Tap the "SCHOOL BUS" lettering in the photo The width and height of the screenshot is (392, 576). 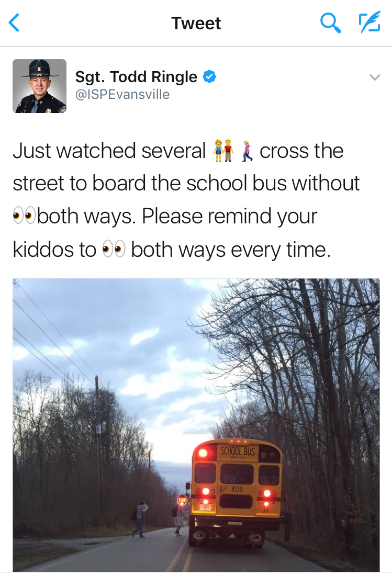click(x=237, y=451)
